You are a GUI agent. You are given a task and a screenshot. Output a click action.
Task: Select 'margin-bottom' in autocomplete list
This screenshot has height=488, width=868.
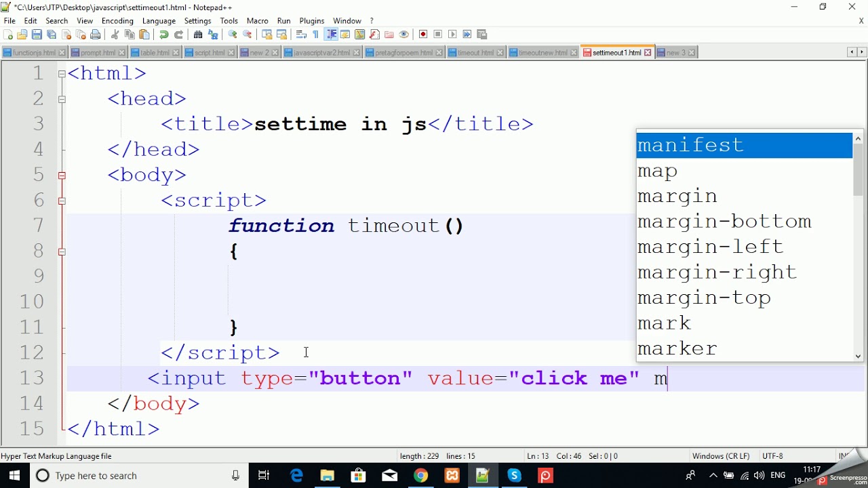tap(744, 222)
